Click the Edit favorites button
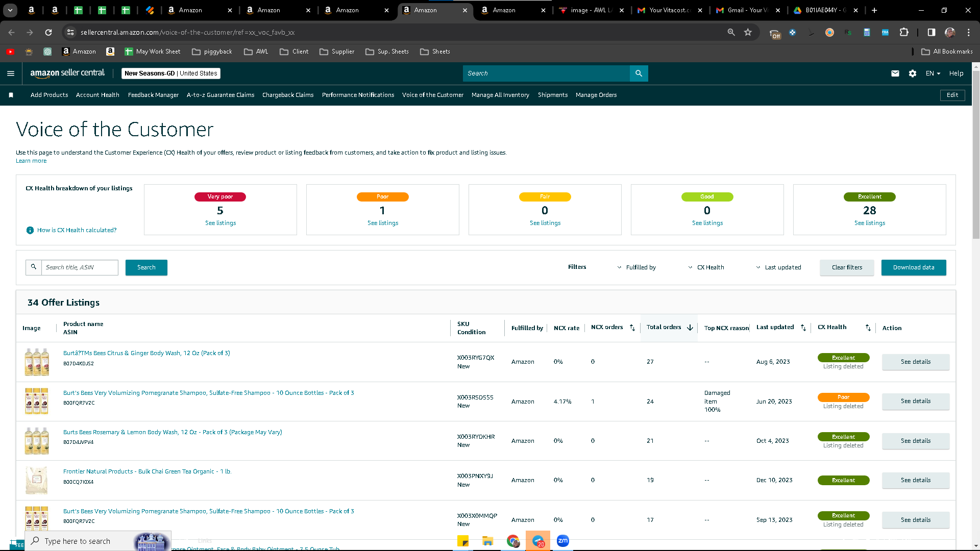This screenshot has height=551, width=980. [952, 95]
